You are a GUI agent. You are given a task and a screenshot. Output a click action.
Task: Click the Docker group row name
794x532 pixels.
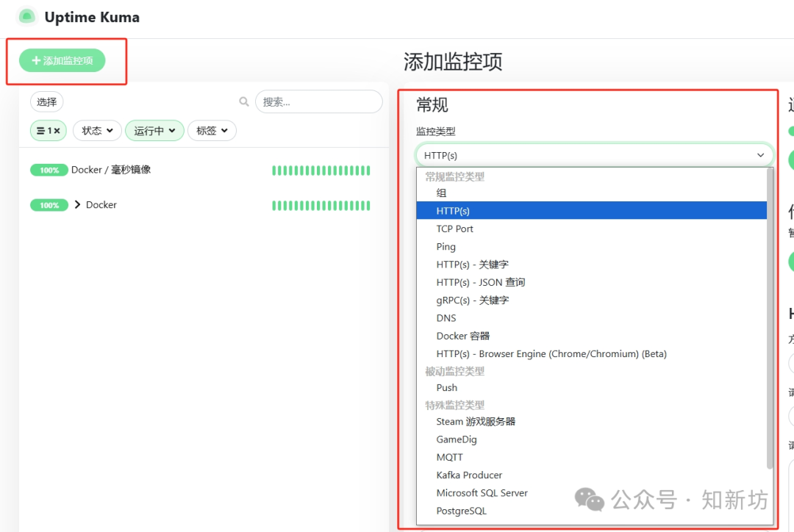[x=101, y=204]
